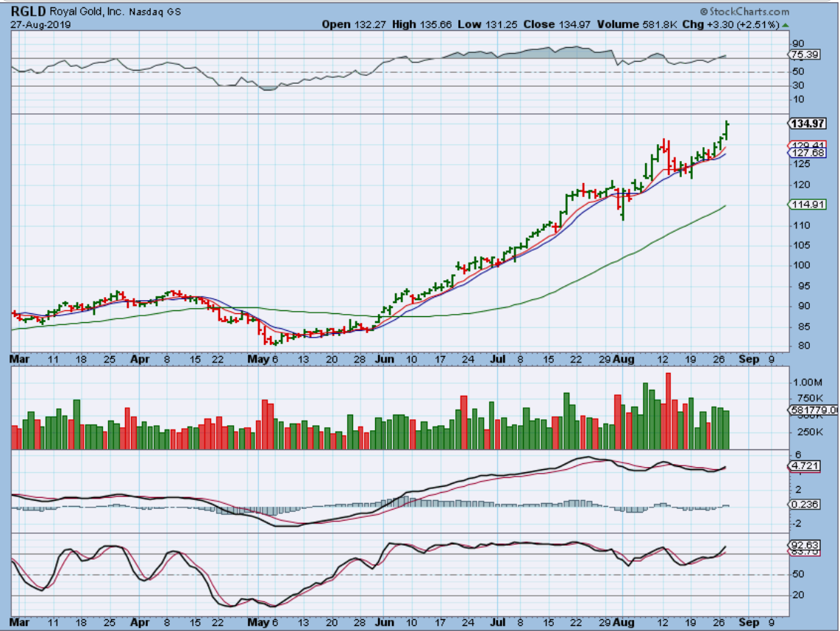Click the tallest red volume bar near Aug 12
Image resolution: width=840 pixels, height=631 pixels.
point(668,411)
